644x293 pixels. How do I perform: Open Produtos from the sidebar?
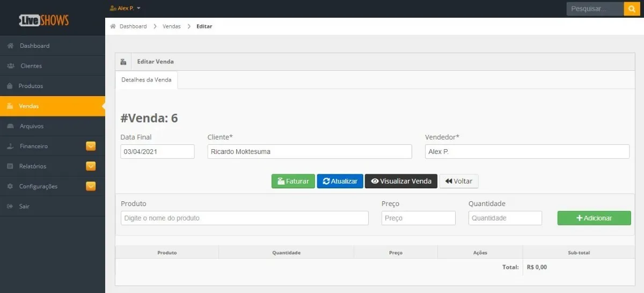[53, 86]
